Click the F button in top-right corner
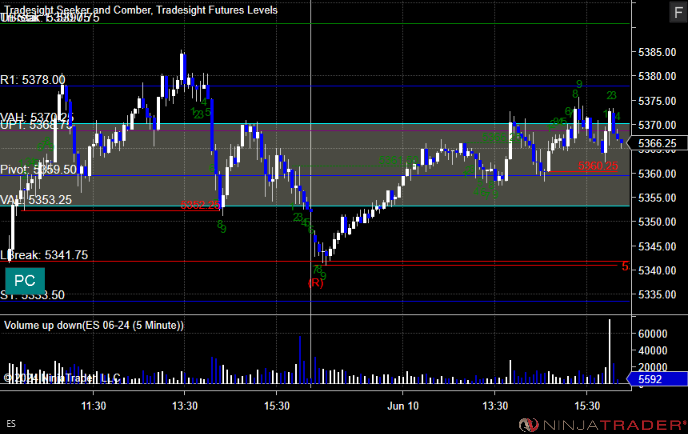688x434 pixels. [x=678, y=12]
